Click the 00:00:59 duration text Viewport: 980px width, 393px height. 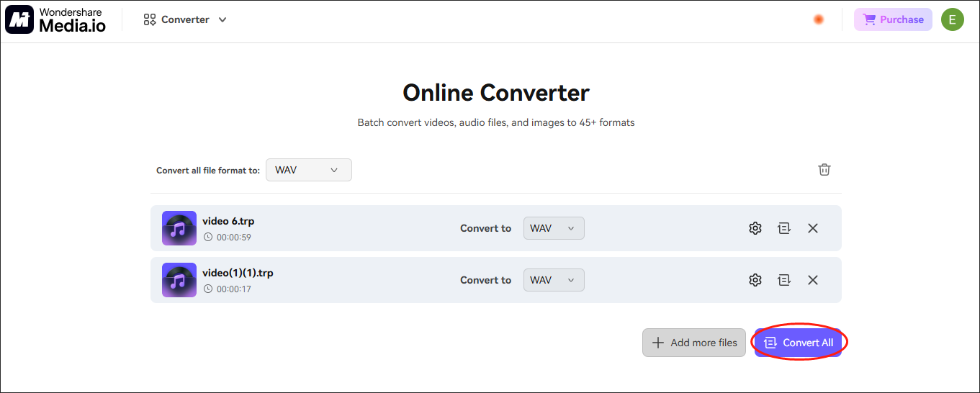coord(234,237)
